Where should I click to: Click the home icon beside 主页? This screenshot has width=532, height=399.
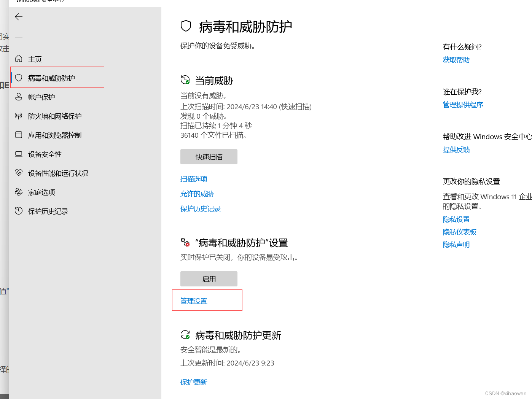[x=19, y=59]
